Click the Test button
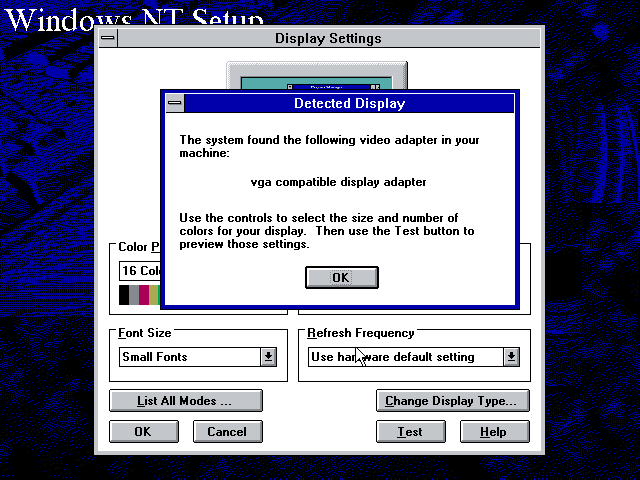The image size is (640, 480). [411, 432]
